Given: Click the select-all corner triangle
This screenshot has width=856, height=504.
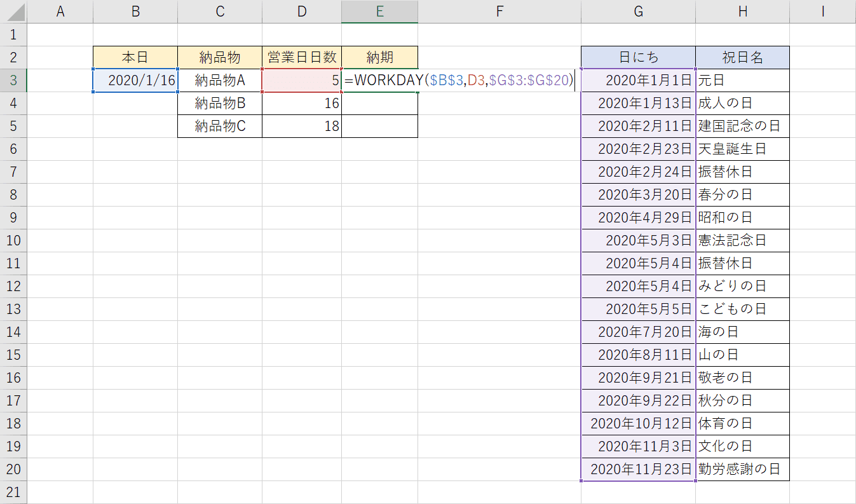Looking at the screenshot, I should pyautogui.click(x=13, y=11).
